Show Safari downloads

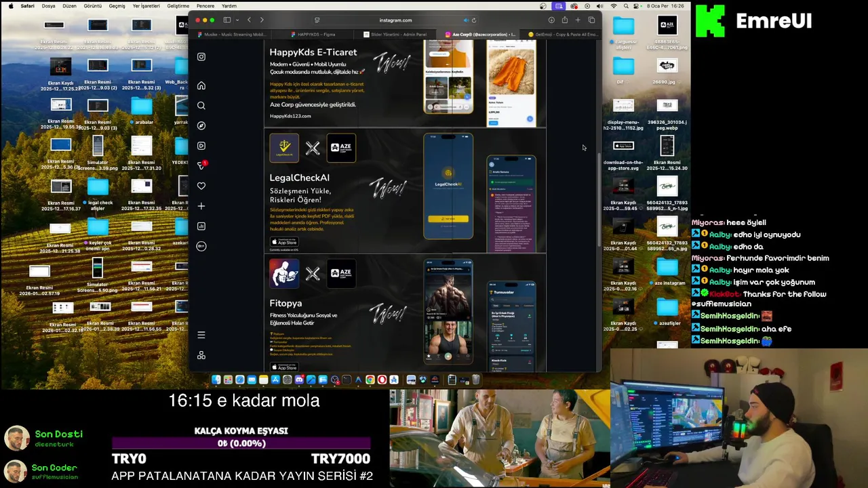coord(551,20)
